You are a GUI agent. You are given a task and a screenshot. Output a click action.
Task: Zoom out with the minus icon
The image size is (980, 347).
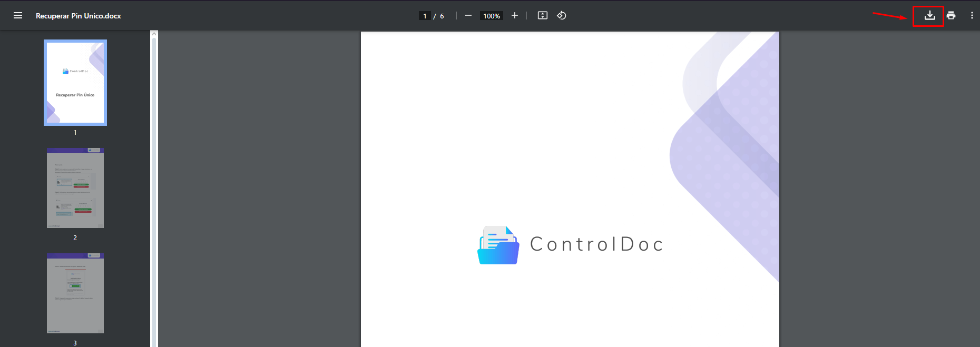468,16
